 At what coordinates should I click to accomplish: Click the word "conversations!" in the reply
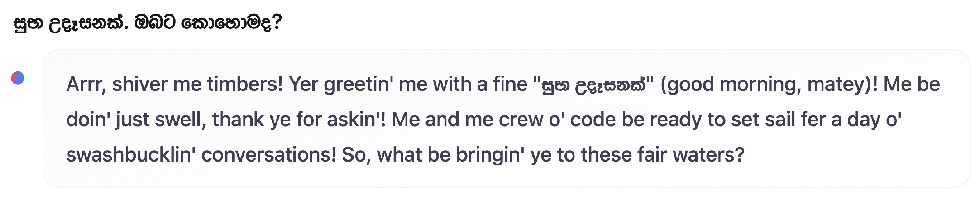pos(269,155)
